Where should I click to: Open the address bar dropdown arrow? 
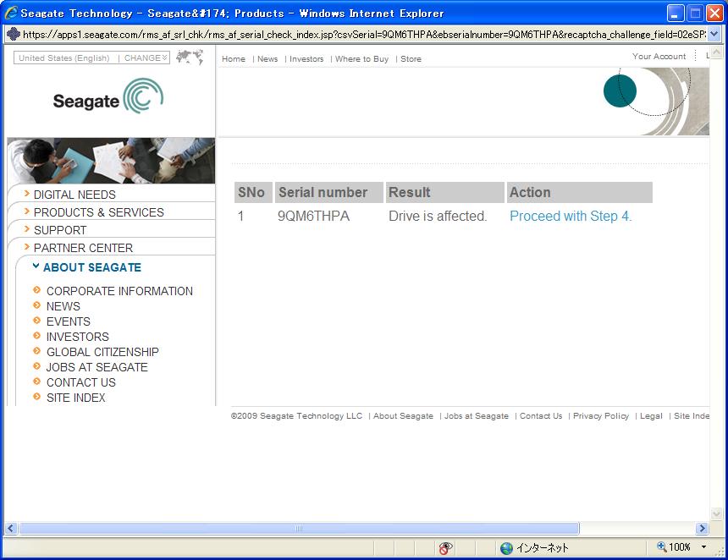point(714,34)
